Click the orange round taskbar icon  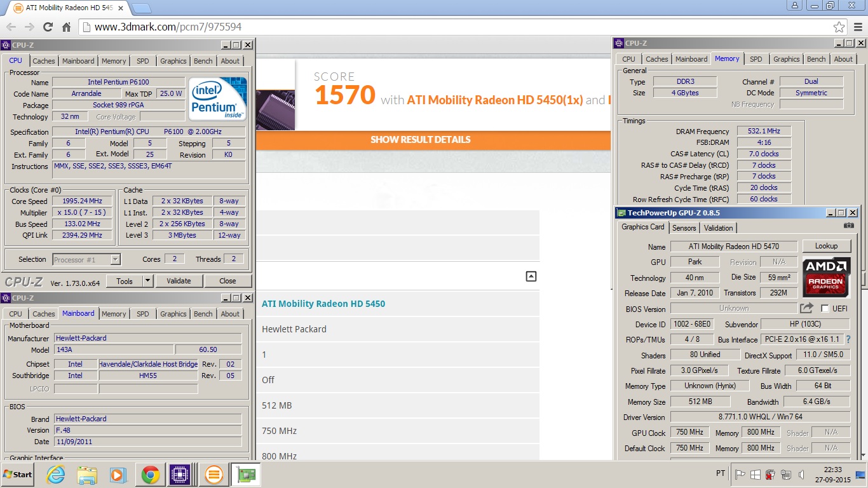click(214, 475)
